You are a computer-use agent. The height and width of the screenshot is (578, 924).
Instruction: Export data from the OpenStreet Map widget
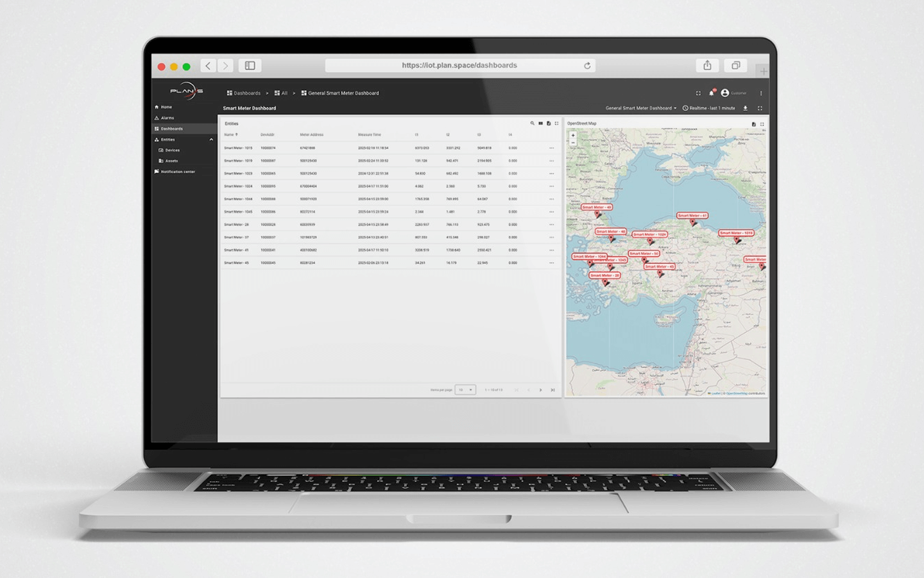pyautogui.click(x=753, y=124)
